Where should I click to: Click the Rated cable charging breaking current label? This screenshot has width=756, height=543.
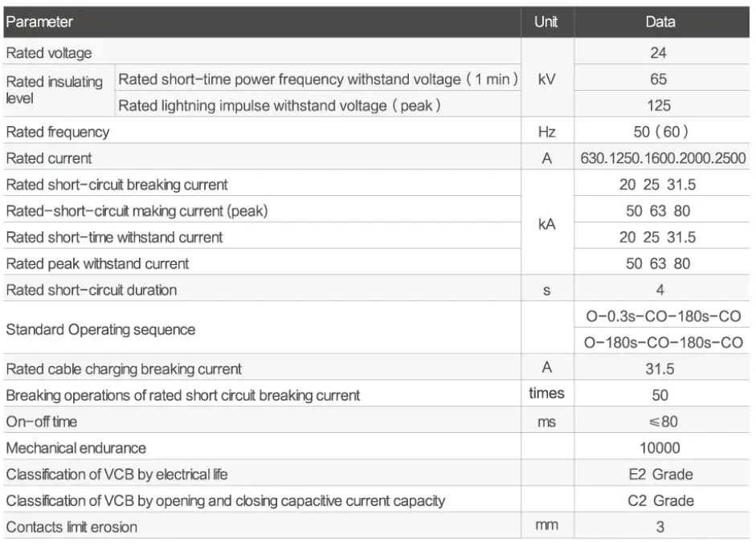(x=124, y=369)
